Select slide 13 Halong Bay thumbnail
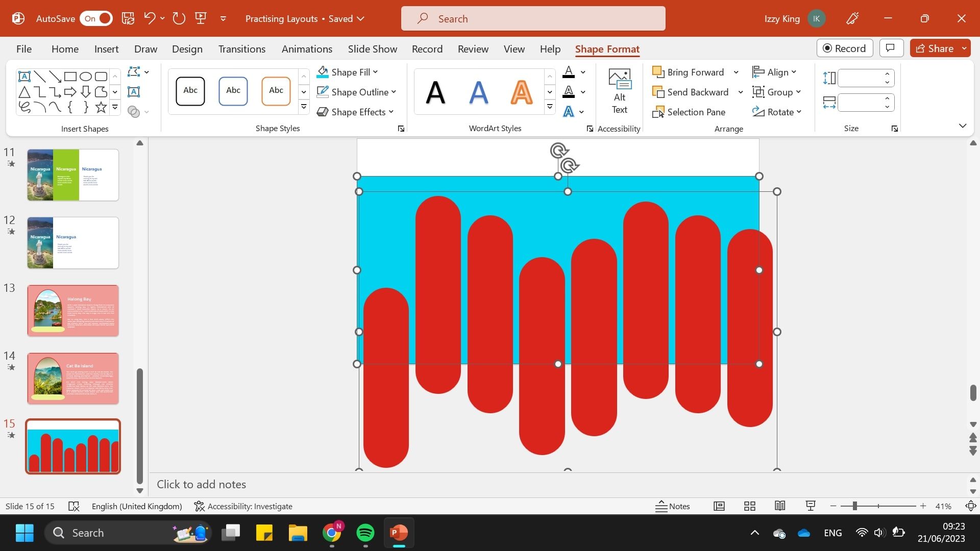The height and width of the screenshot is (551, 980). [73, 311]
